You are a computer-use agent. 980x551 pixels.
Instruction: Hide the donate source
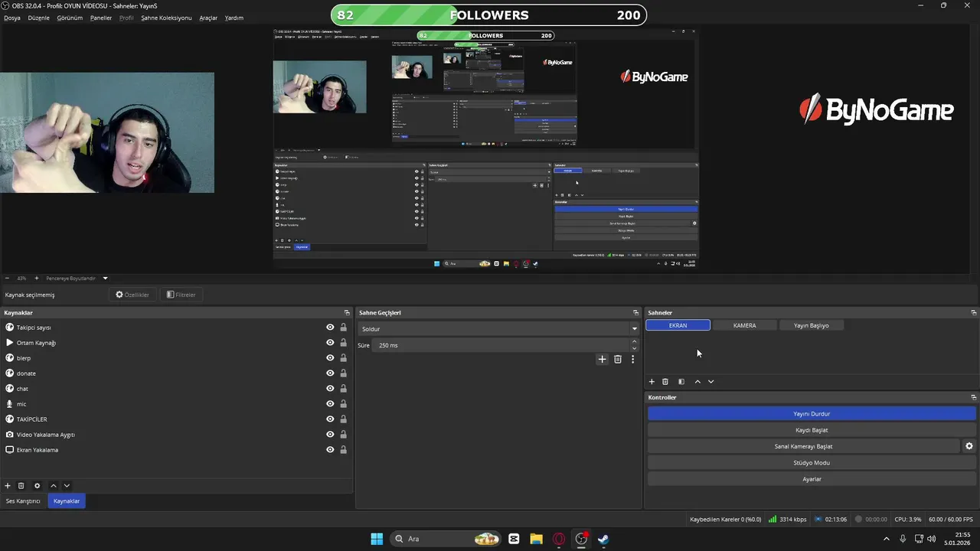(330, 373)
